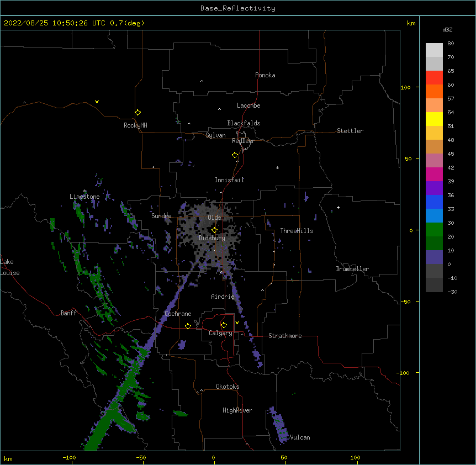Image resolution: width=476 pixels, height=465 pixels.
Task: Click the dBZ legend heading
Action: pyautogui.click(x=447, y=30)
